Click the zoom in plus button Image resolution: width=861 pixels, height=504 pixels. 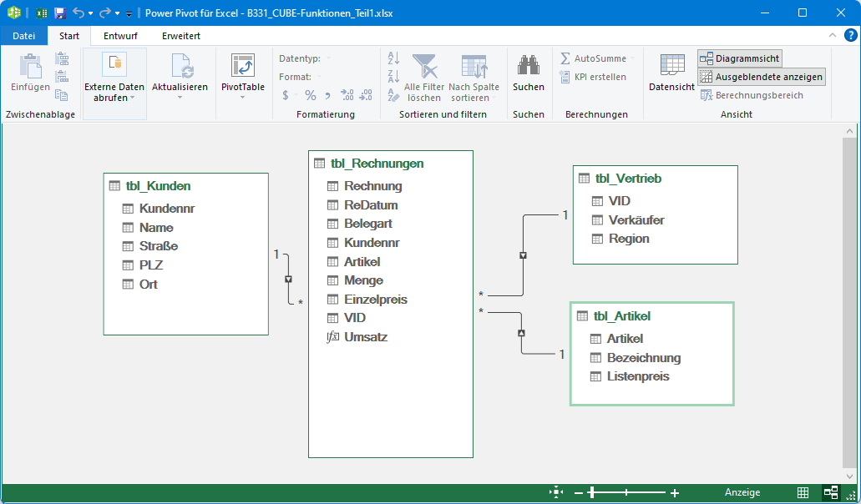tap(675, 493)
